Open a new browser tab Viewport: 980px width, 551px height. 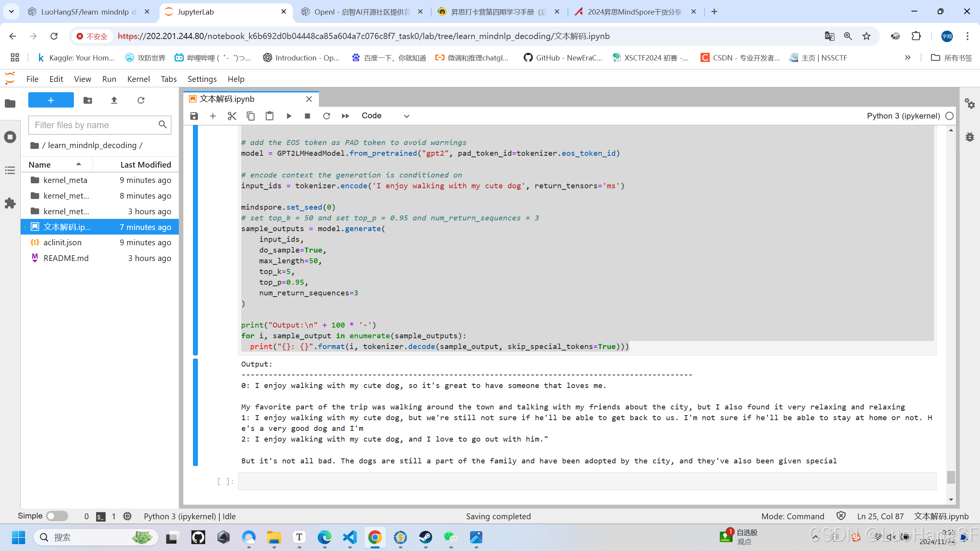[x=714, y=12]
